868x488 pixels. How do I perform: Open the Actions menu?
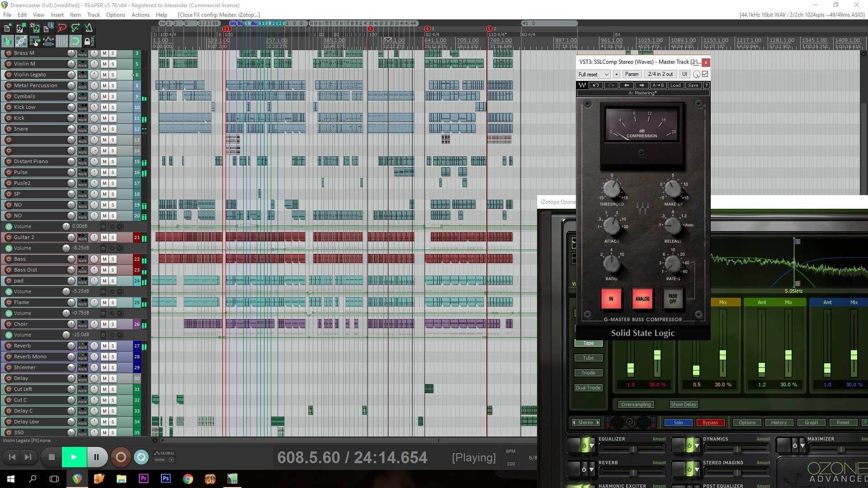click(x=140, y=15)
